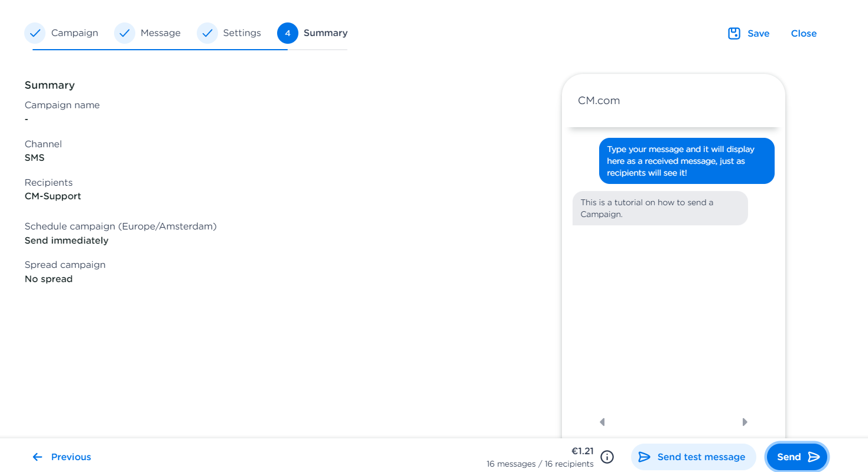Click the No spread value
Image resolution: width=868 pixels, height=472 pixels.
point(48,279)
